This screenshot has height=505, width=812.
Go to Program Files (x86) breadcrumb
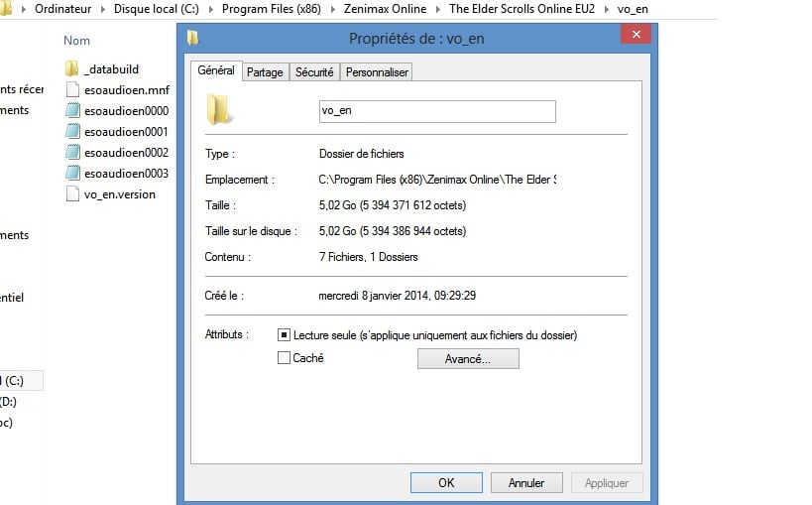272,9
